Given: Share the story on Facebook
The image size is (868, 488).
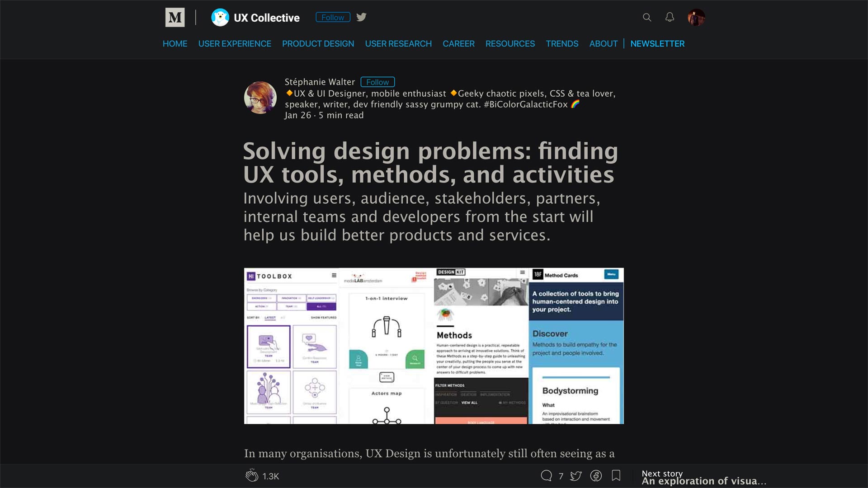Looking at the screenshot, I should tap(596, 475).
